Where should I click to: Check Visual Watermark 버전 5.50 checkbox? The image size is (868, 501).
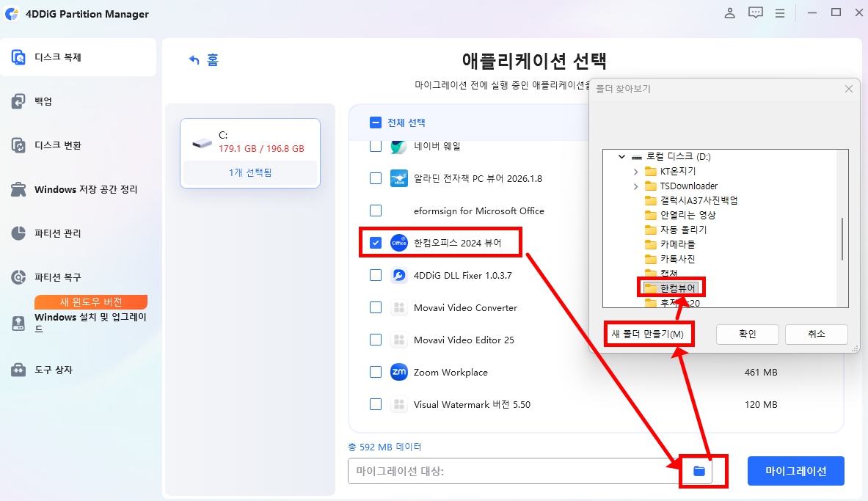[x=376, y=404]
